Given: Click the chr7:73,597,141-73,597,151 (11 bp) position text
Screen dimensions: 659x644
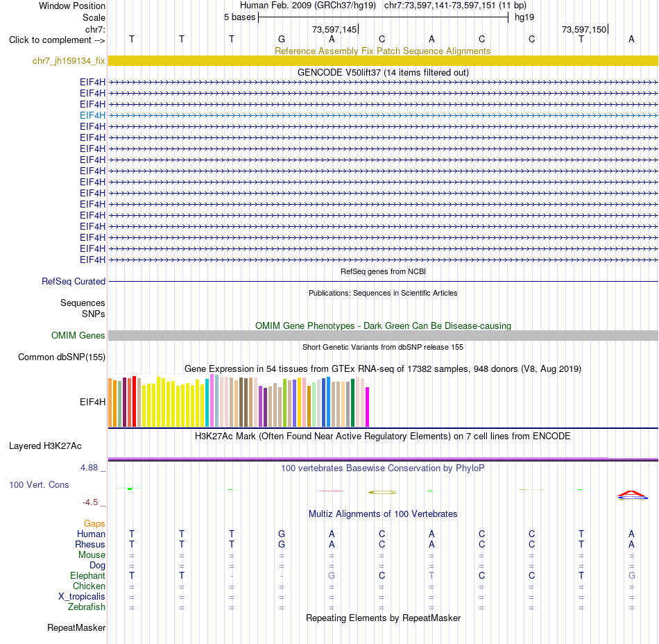Looking at the screenshot, I should pos(455,6).
